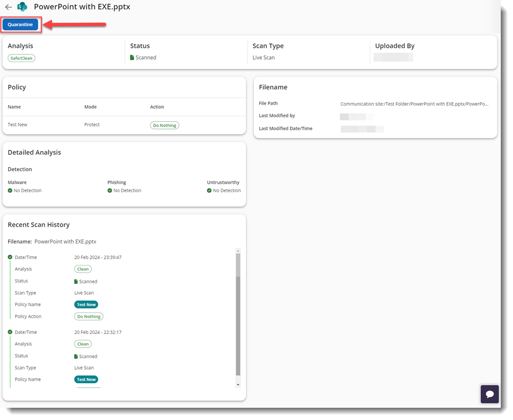
Task: Click the 22:32:17 scan entry check icon
Action: point(10,332)
